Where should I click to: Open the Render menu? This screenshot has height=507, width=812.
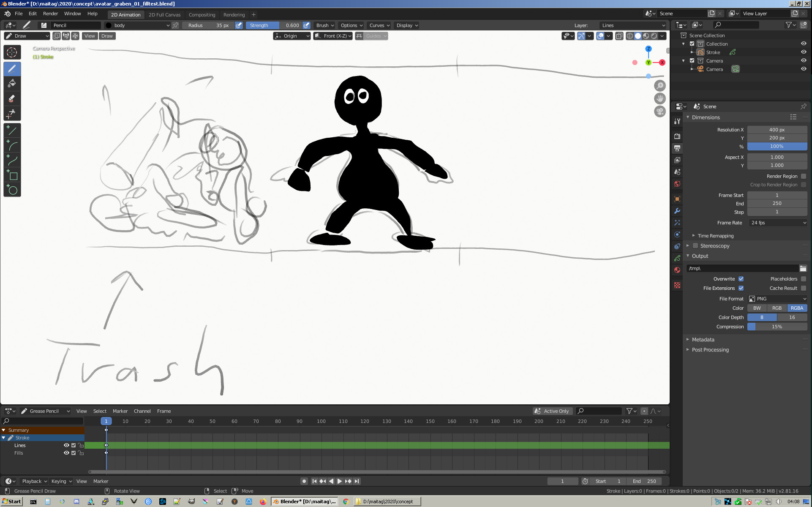pos(50,14)
